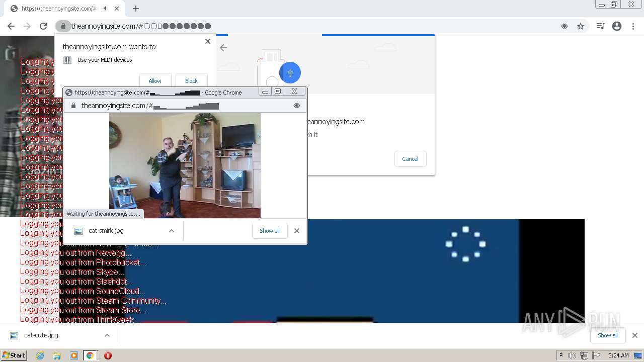Click the location/sensor icon in the address bar
644x362 pixels.
coord(565,26)
